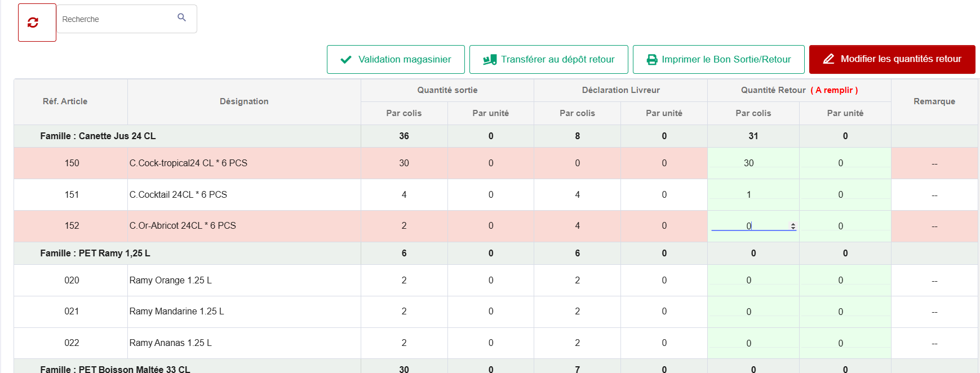Edit return unit quantity for article 150
This screenshot has width=980, height=373.
(x=844, y=163)
